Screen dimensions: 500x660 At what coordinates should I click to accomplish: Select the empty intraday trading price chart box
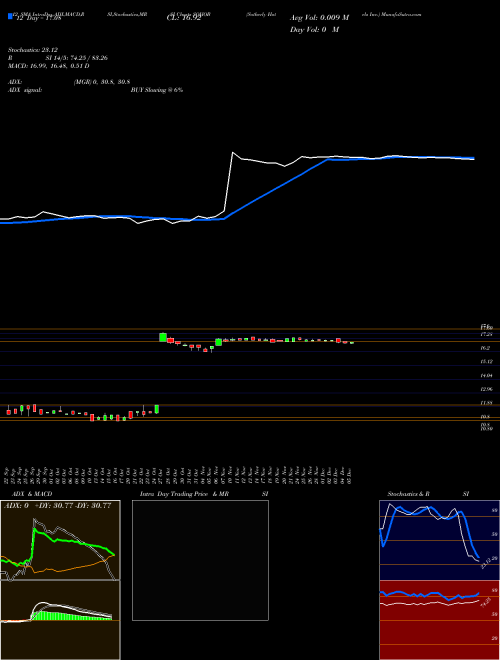200,560
